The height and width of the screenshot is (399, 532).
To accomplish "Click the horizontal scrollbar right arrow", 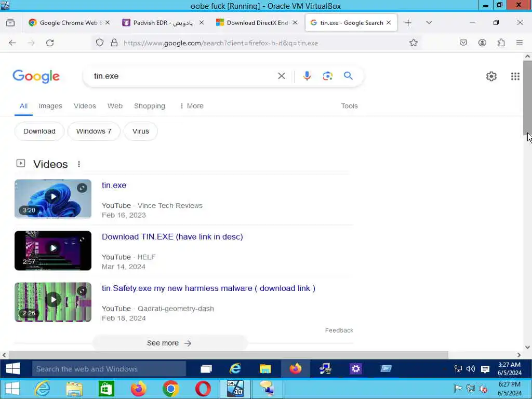I will [519, 355].
